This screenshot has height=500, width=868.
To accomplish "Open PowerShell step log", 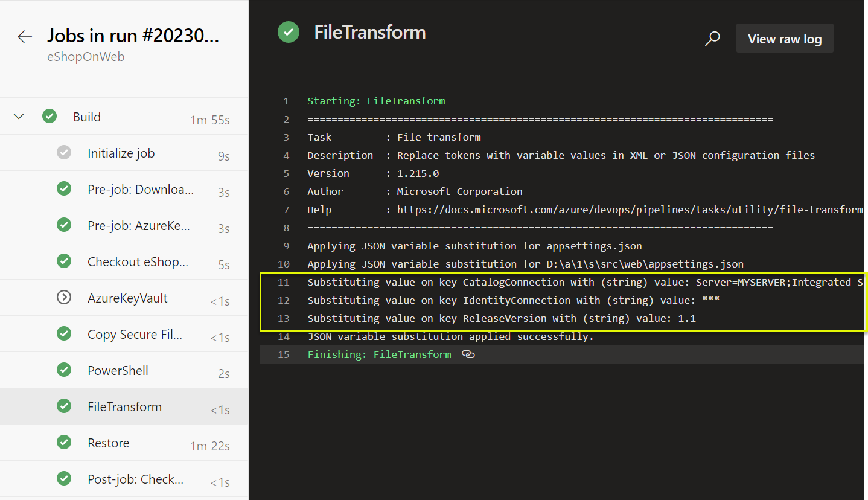I will (x=124, y=370).
